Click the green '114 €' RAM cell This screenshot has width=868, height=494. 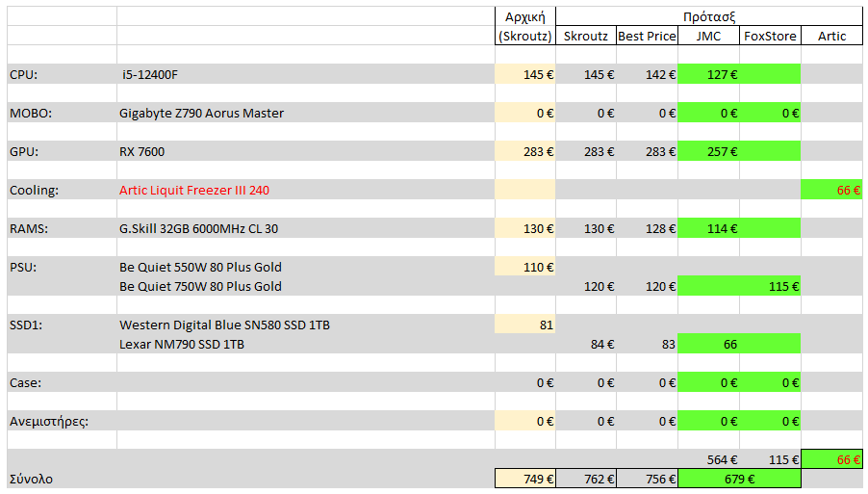click(708, 229)
